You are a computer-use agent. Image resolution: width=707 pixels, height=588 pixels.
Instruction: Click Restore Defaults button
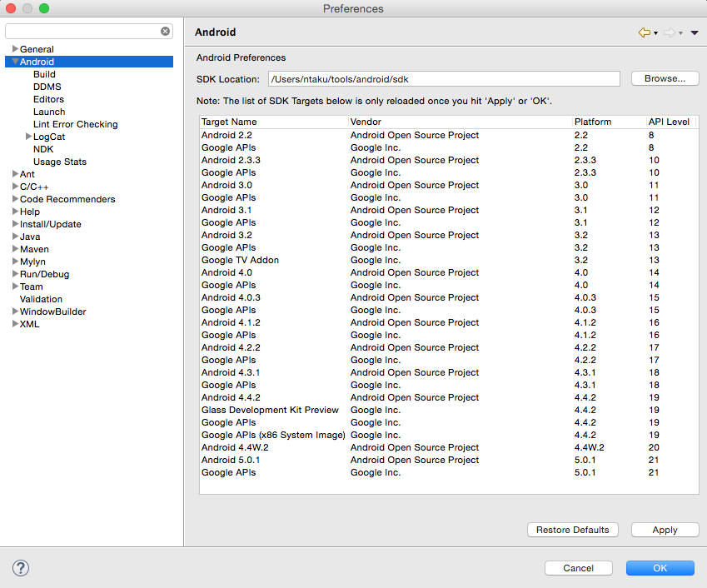coord(572,530)
